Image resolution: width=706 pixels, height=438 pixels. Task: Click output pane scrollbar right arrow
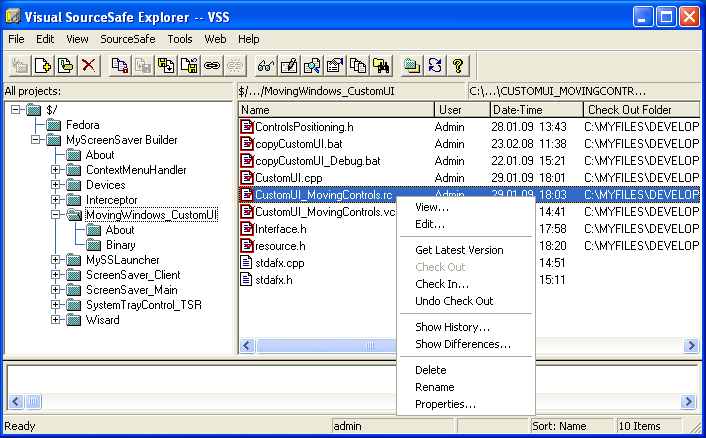click(x=688, y=401)
